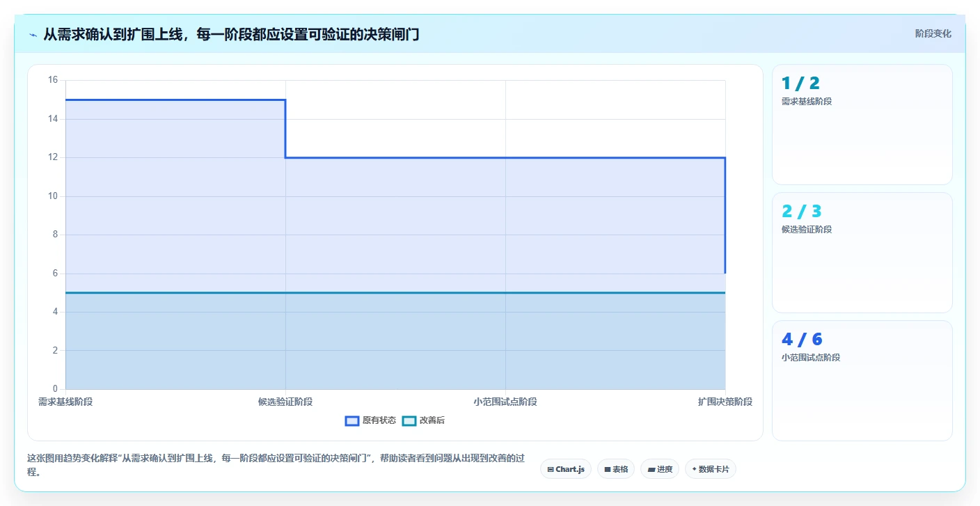Click the 1 / 2 value text
The height and width of the screenshot is (506, 980).
pos(800,84)
